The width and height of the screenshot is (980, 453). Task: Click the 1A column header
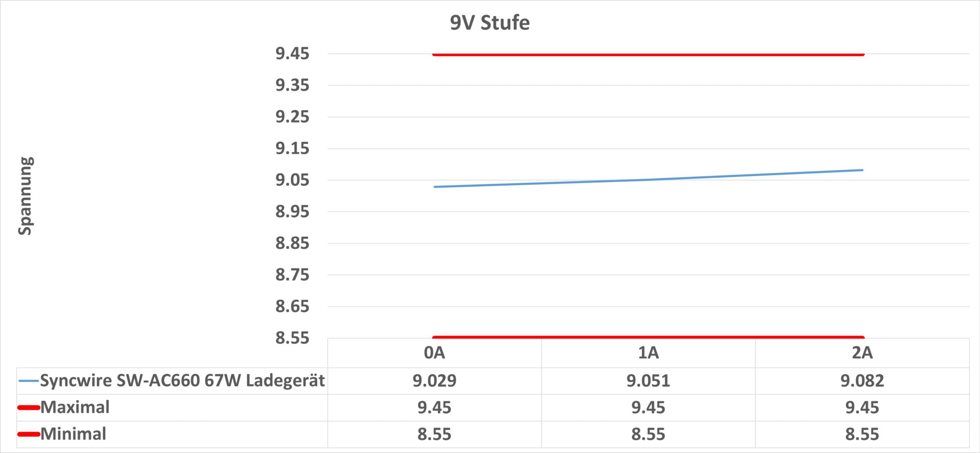click(x=648, y=353)
